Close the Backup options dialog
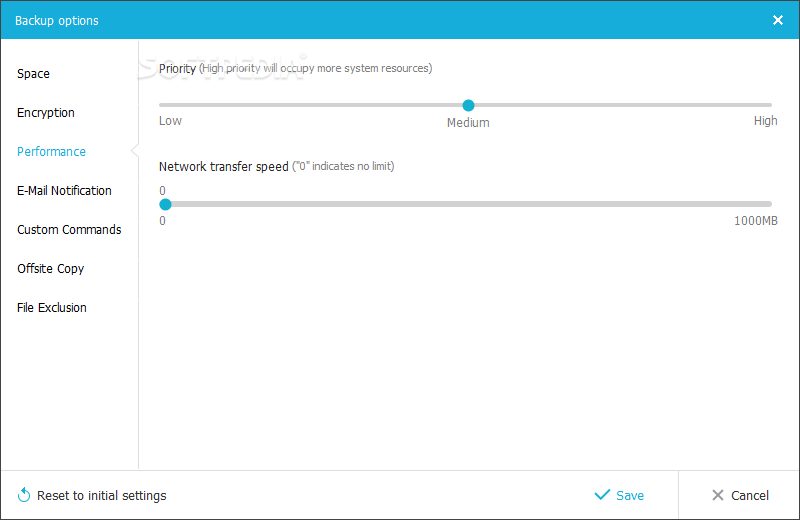Viewport: 800px width, 520px height. tap(779, 20)
